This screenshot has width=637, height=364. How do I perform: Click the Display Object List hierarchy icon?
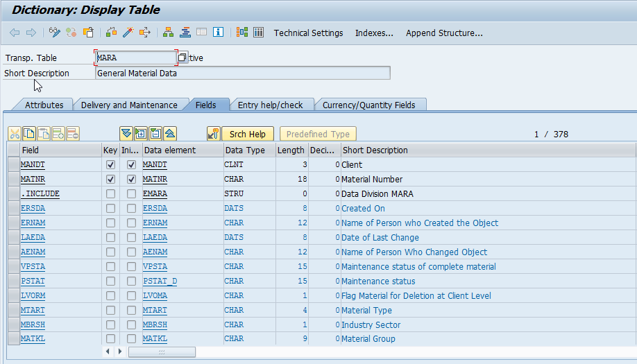(169, 33)
